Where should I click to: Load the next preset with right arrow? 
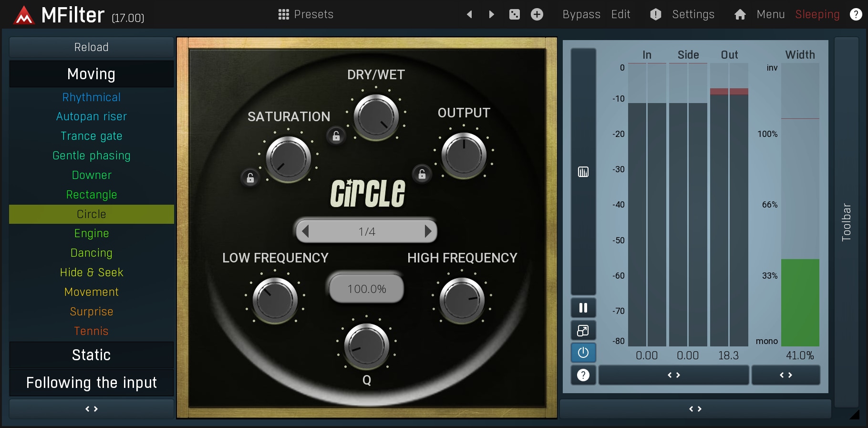[x=492, y=14]
